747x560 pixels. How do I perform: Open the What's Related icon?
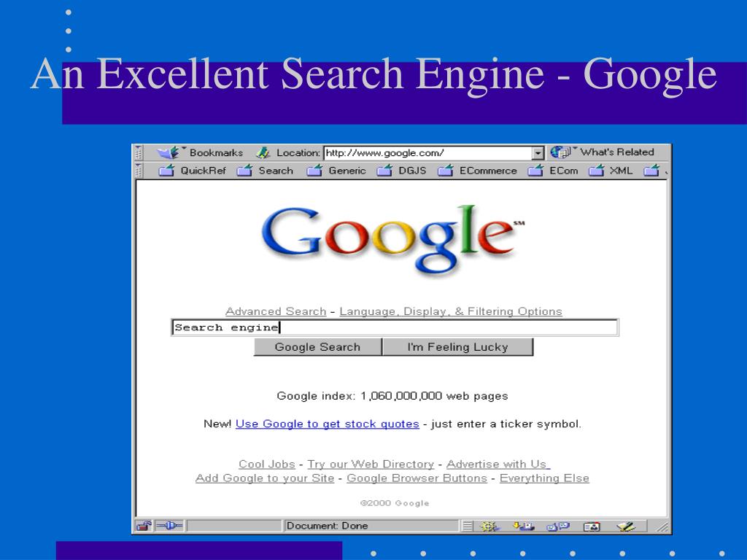tap(561, 152)
